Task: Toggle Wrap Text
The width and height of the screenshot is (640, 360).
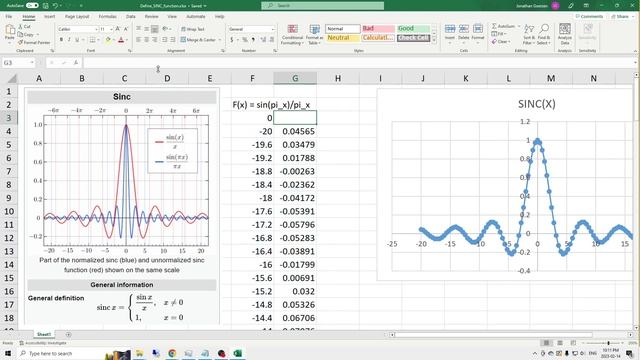Action: pos(193,29)
